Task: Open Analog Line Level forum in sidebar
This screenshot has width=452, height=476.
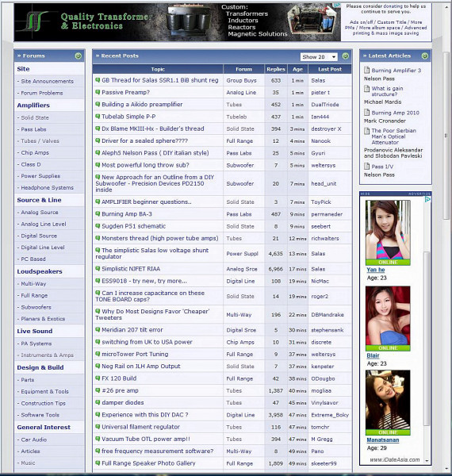Action: (x=44, y=224)
